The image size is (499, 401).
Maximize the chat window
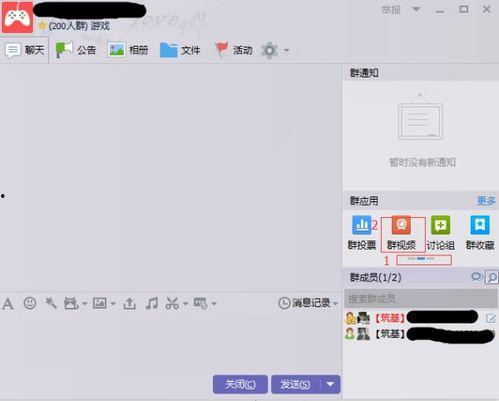pos(464,9)
